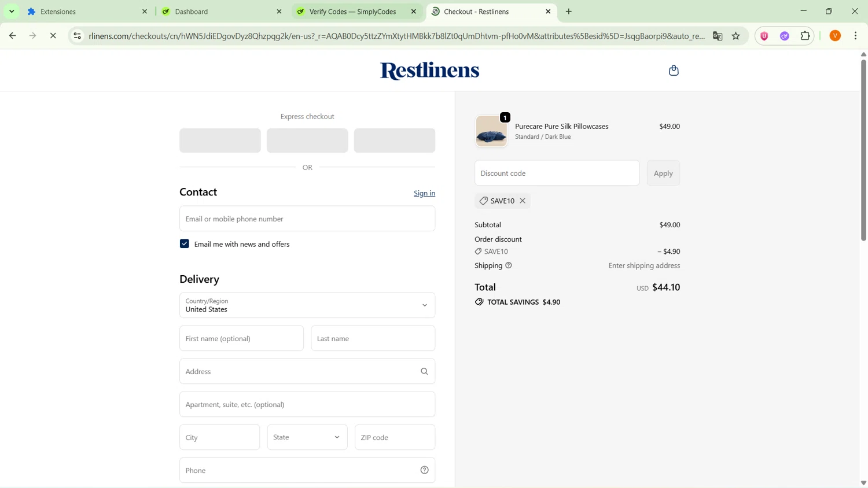
Task: Click the Purecare pillowcase product thumbnail
Action: click(491, 131)
